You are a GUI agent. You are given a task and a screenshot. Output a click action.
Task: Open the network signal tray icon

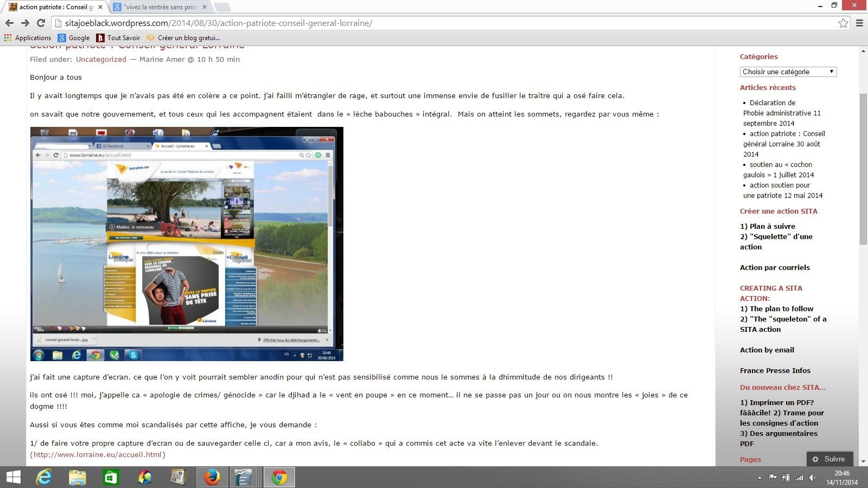click(x=799, y=478)
